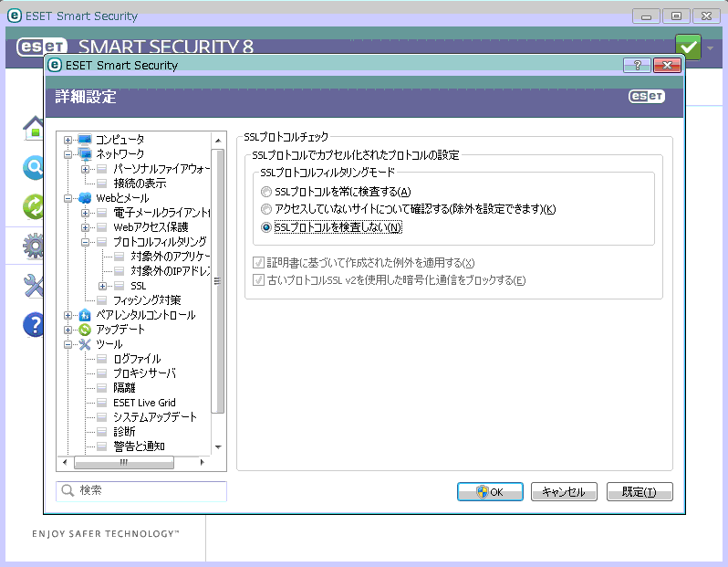Click the tree horizontal scrollbar thumb
The image size is (728, 567).
coord(124,462)
